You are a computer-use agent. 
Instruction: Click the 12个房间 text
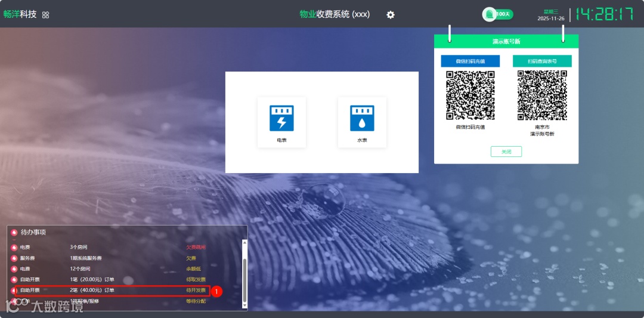[x=80, y=269]
